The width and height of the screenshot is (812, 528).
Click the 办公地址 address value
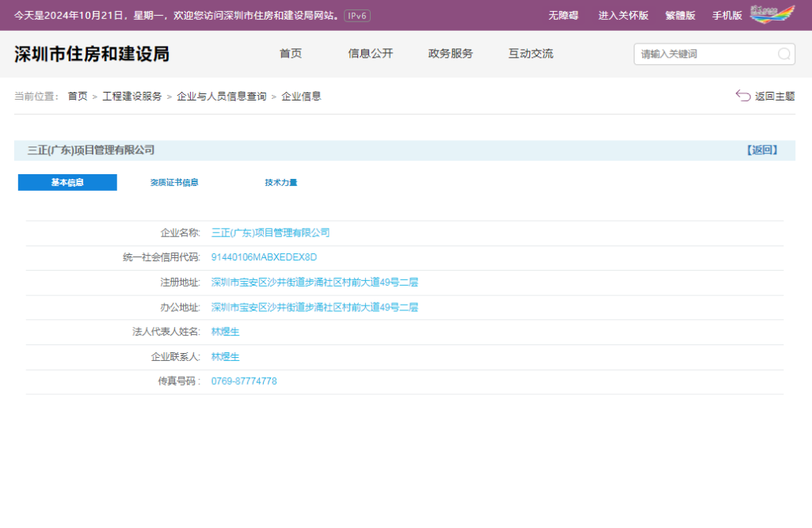click(315, 307)
